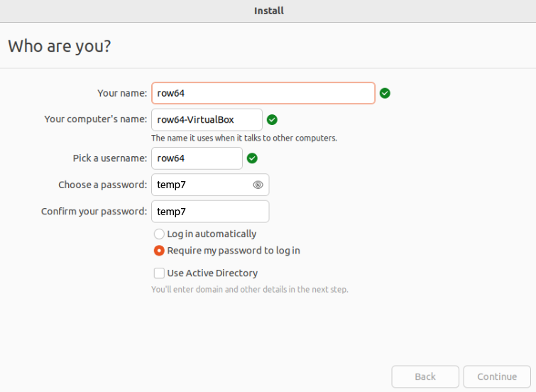Focus the Your name input field

pos(263,93)
